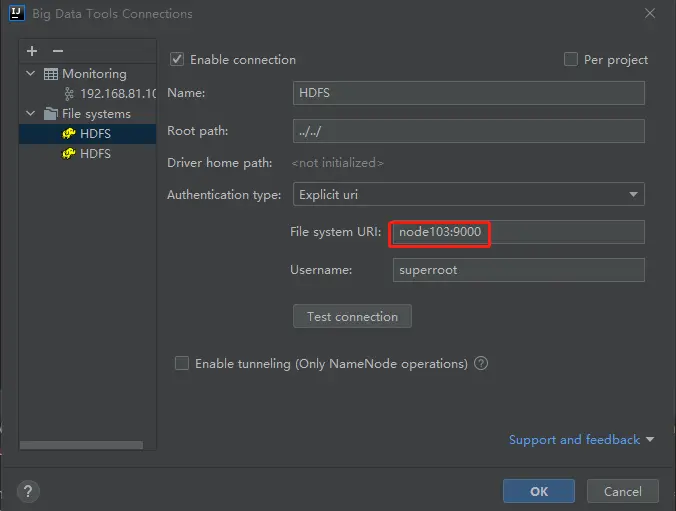Click the tunneling help question mark icon
676x511 pixels.
(x=481, y=364)
